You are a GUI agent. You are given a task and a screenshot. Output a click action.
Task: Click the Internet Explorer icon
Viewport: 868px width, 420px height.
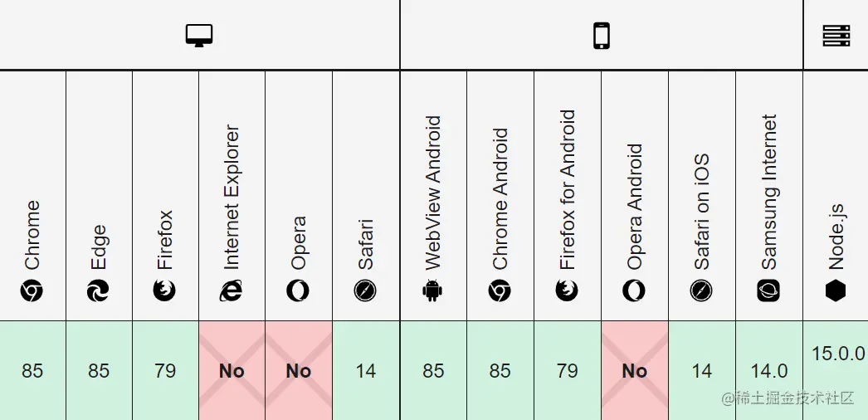click(x=231, y=291)
